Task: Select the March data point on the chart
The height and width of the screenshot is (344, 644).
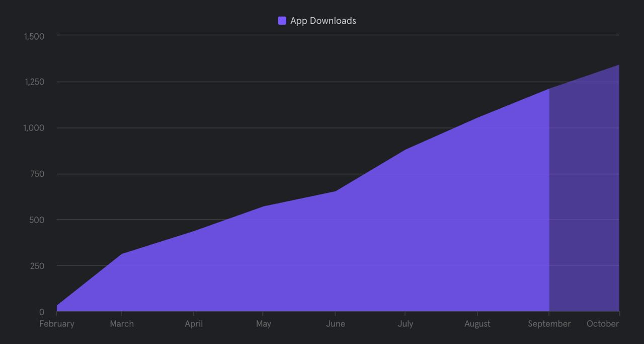Action: pos(122,254)
